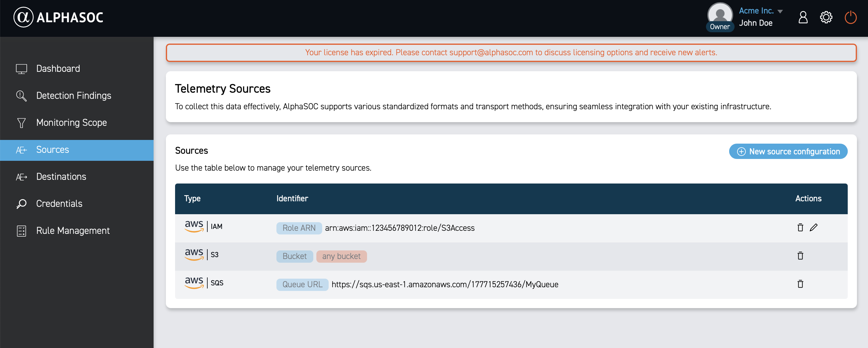Click New source configuration button
The width and height of the screenshot is (868, 348).
(x=788, y=152)
